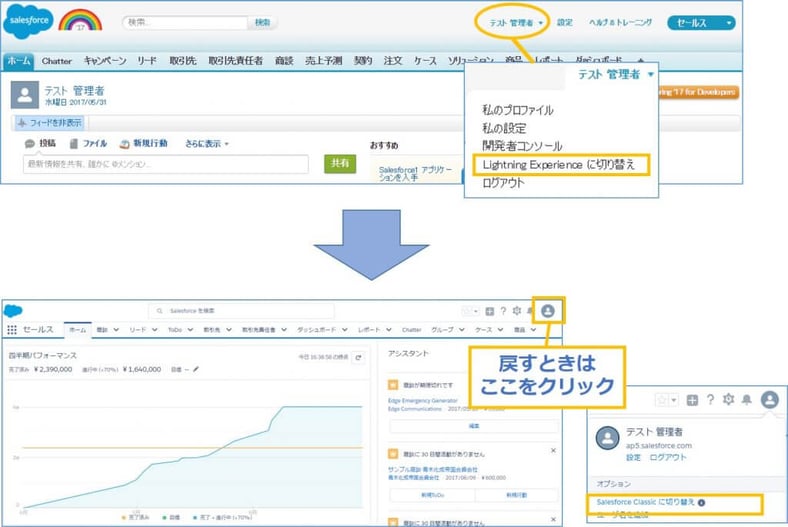Click 新規行動 button in the Lightning assistant card
The width and height of the screenshot is (788, 527).
point(516,495)
